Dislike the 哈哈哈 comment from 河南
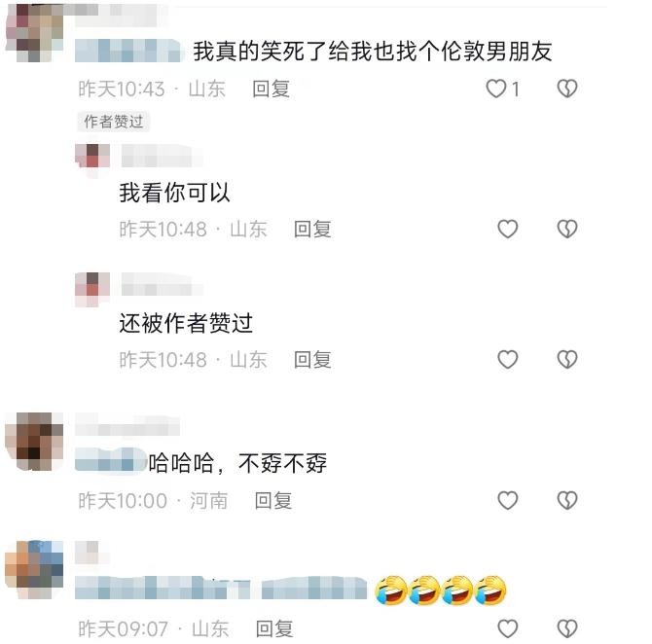 [x=567, y=500]
